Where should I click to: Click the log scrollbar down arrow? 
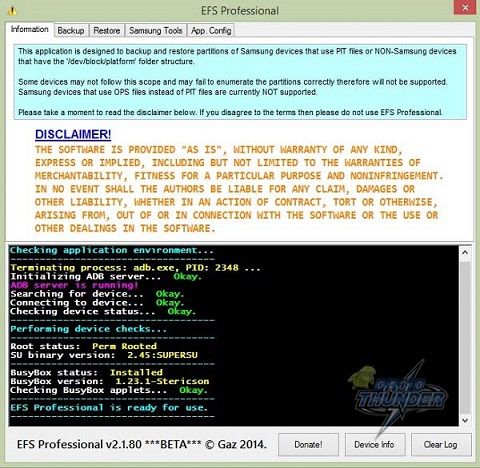click(465, 420)
